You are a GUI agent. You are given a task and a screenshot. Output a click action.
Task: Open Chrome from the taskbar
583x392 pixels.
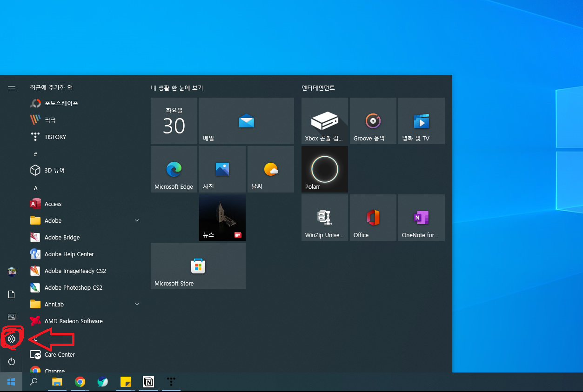click(x=80, y=382)
